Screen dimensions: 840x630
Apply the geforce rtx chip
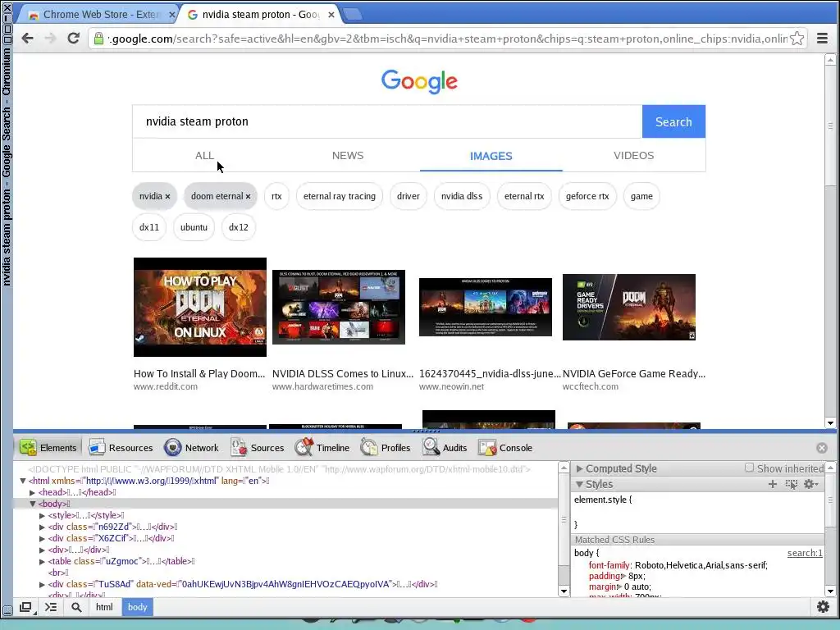pyautogui.click(x=587, y=196)
